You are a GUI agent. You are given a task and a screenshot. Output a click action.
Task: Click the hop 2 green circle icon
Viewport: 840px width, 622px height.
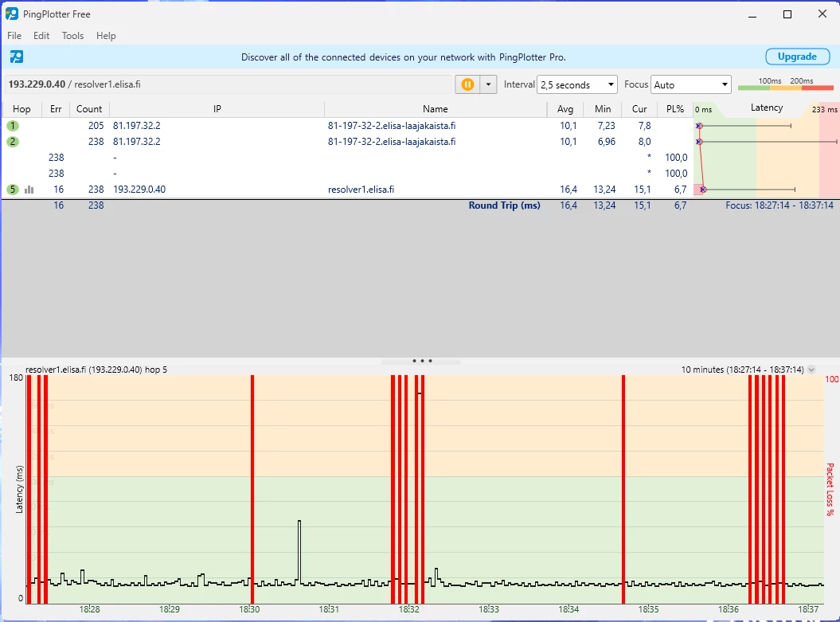(x=13, y=142)
